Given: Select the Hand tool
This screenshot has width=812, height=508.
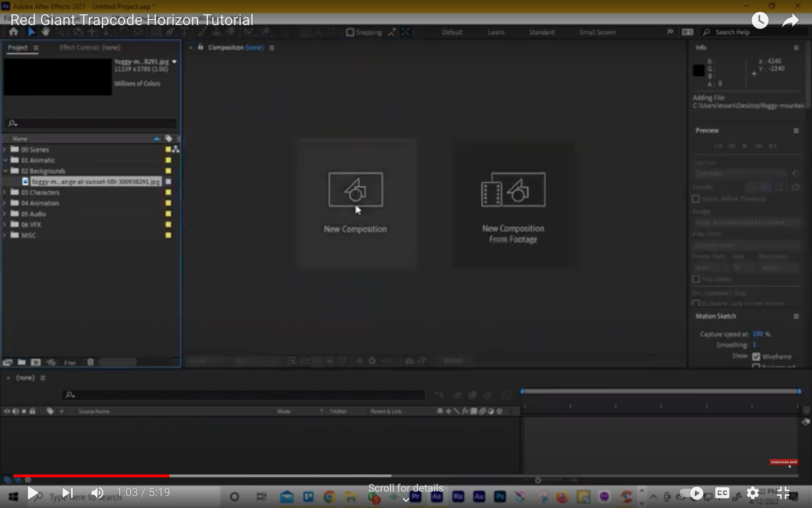Looking at the screenshot, I should pos(46,32).
